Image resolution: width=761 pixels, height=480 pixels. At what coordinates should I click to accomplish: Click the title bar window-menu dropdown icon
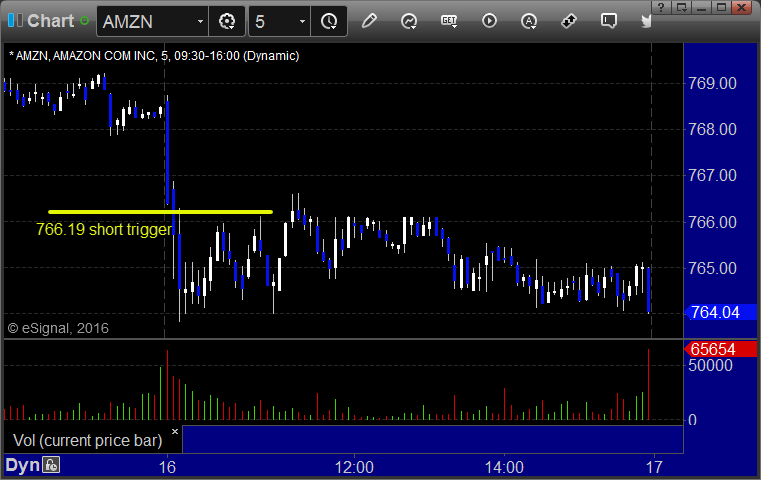[x=681, y=7]
